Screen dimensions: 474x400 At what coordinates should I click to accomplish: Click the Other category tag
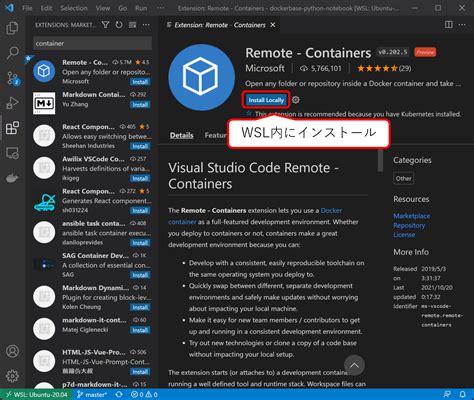(403, 178)
